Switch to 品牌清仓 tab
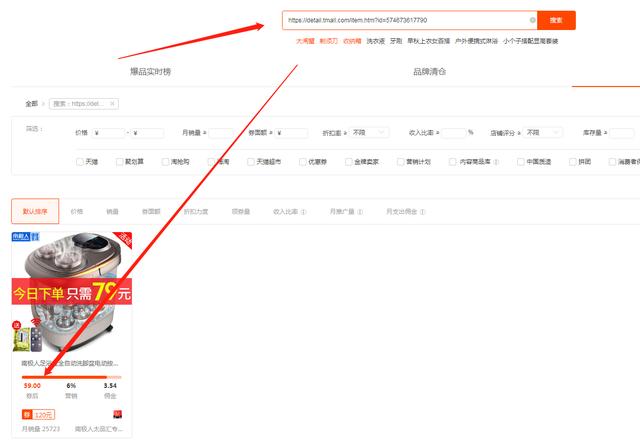640x448 pixels. (429, 72)
